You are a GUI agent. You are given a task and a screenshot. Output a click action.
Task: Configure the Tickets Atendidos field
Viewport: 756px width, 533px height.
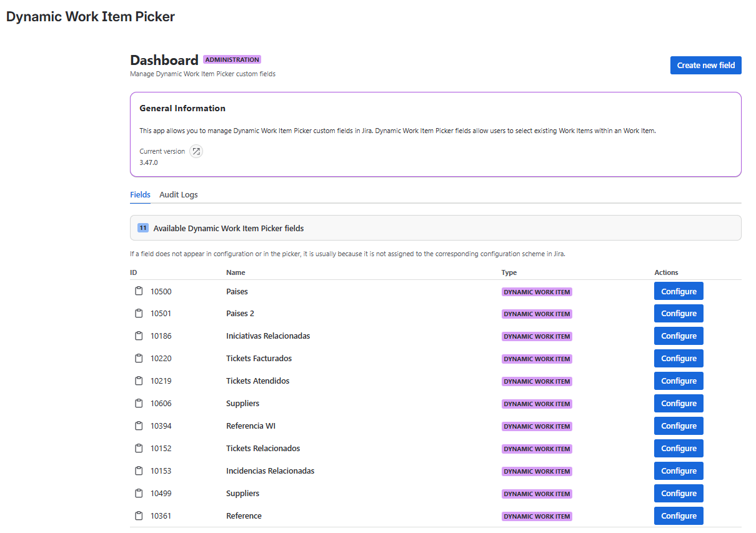[x=679, y=381]
